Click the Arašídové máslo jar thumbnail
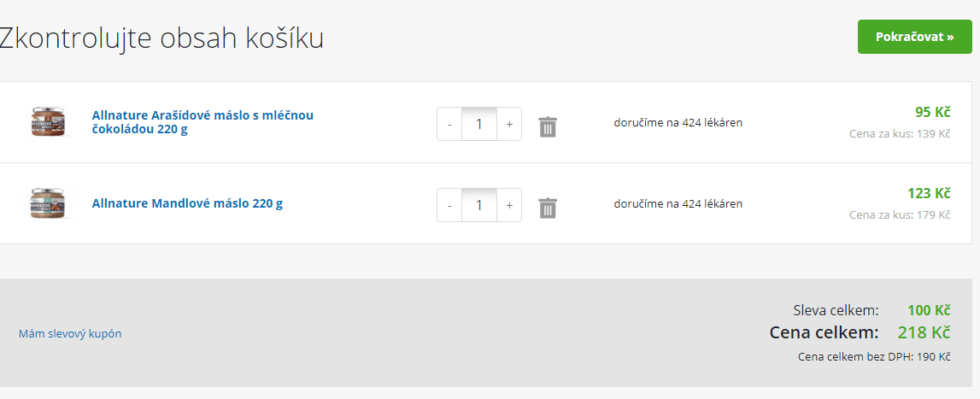This screenshot has width=980, height=399. tap(49, 121)
